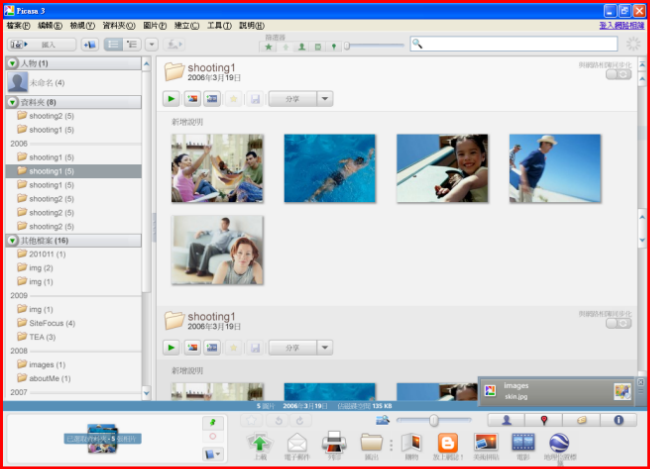Click the Blogger BlogThis icon
The image size is (650, 469).
[x=448, y=441]
